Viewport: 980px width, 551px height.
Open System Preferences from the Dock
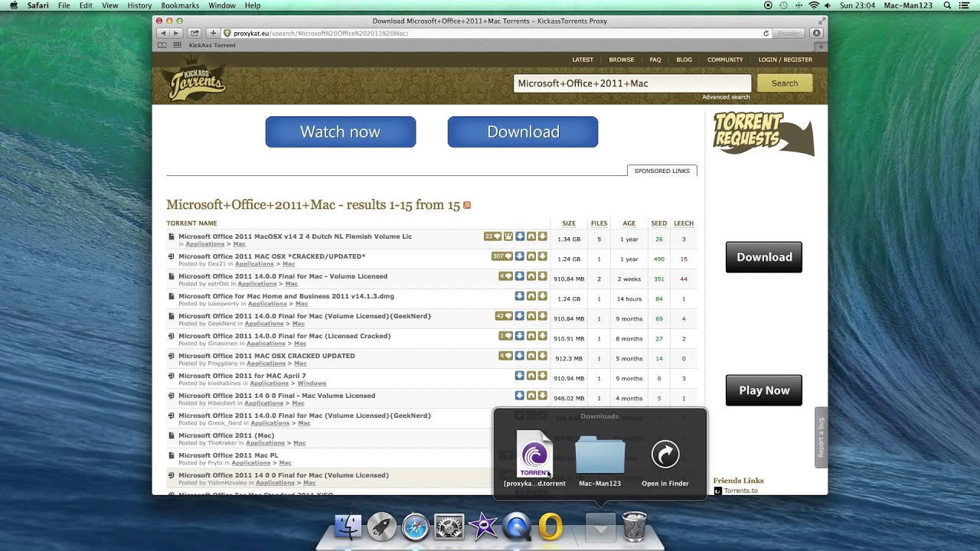(x=449, y=527)
